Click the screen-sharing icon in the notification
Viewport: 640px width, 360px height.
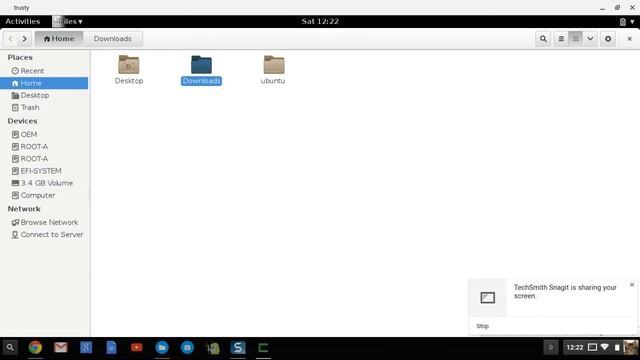click(488, 298)
